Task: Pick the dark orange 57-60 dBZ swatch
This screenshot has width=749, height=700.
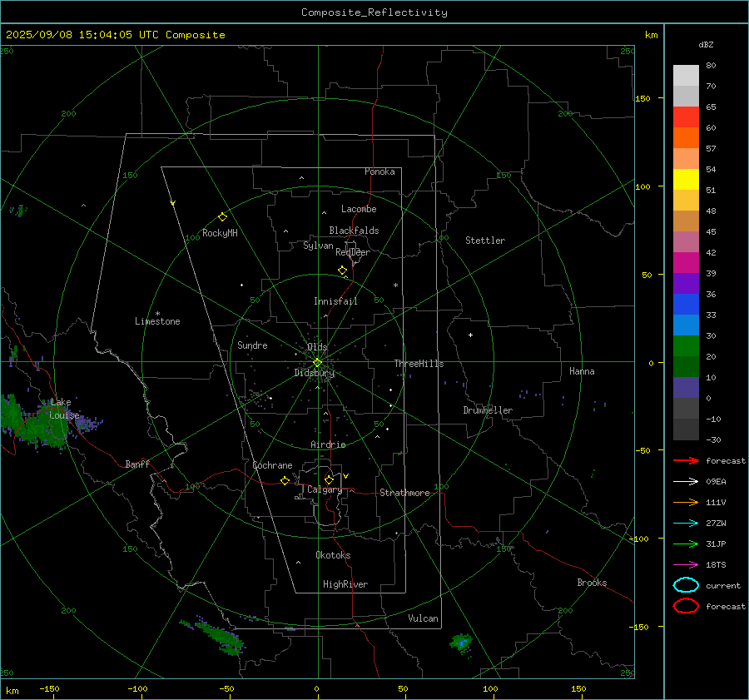Action: click(x=686, y=138)
